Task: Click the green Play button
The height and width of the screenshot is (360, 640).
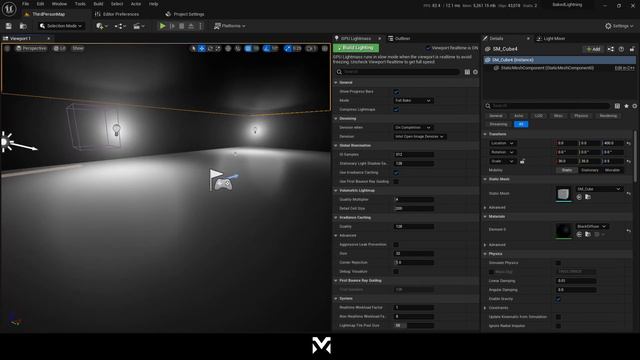Action: coord(162,26)
